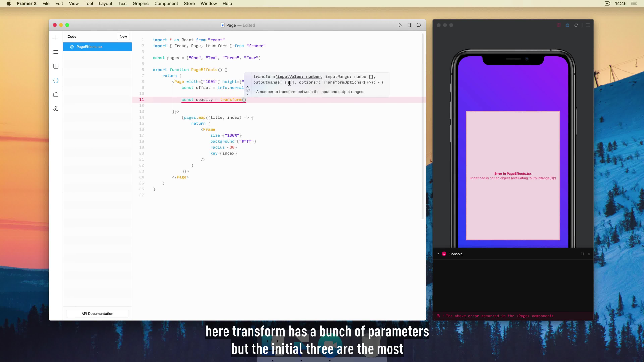The width and height of the screenshot is (644, 362).
Task: Open the Framer X application menu
Action: point(27,4)
